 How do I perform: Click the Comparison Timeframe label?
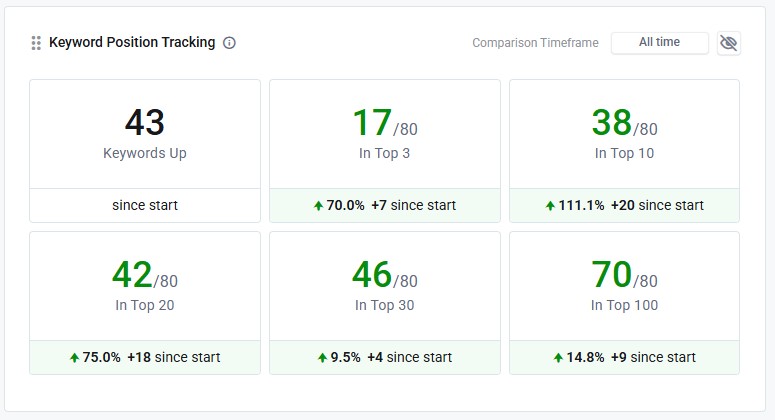coord(535,43)
